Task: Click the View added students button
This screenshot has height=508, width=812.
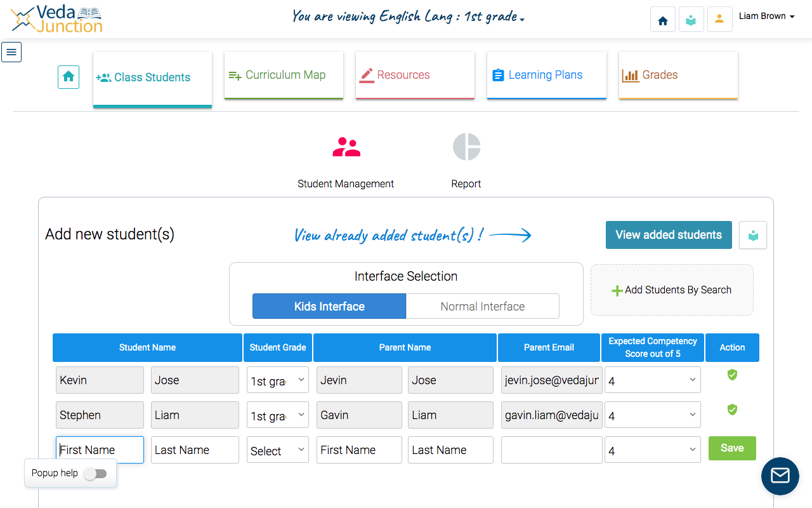Action: 669,235
